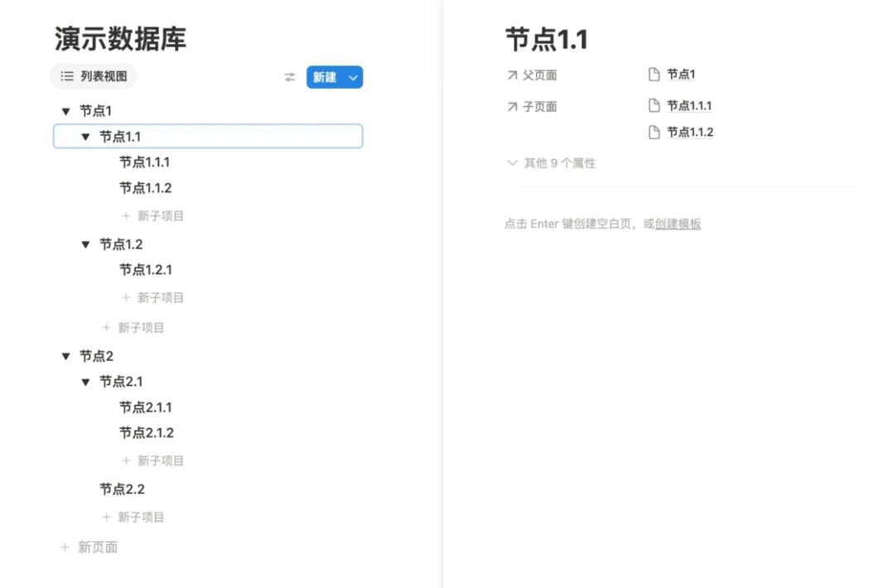The height and width of the screenshot is (588, 895).
Task: Open child page link 节点1.1.1 in properties
Action: click(x=689, y=105)
